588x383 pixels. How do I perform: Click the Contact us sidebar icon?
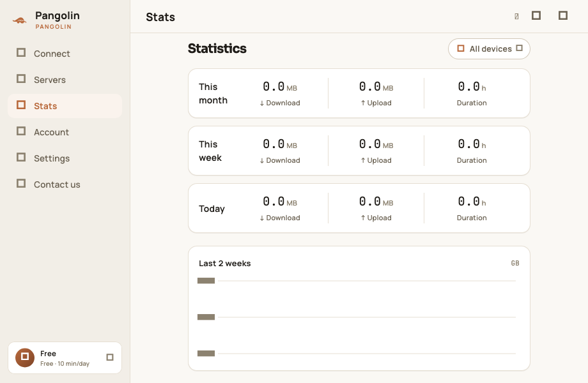pyautogui.click(x=21, y=183)
